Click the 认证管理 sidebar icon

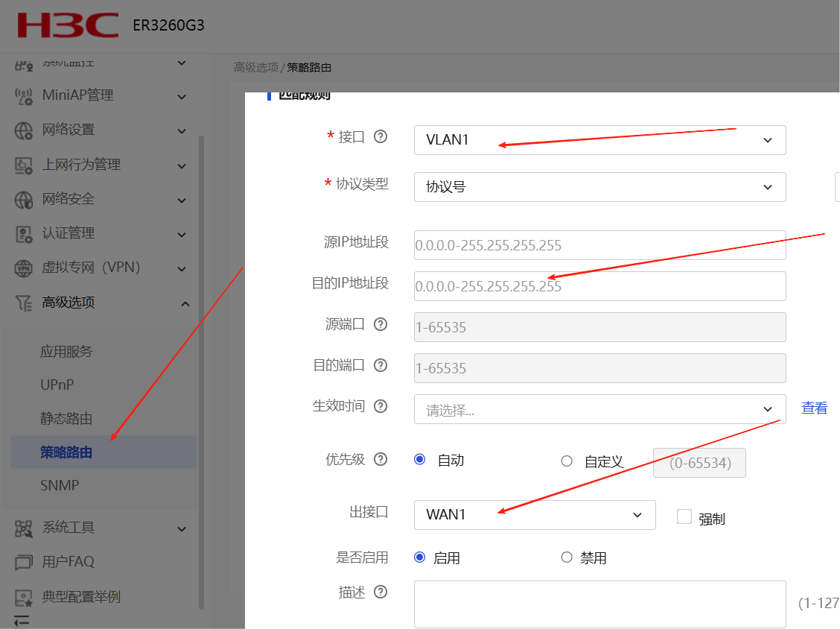click(x=24, y=234)
